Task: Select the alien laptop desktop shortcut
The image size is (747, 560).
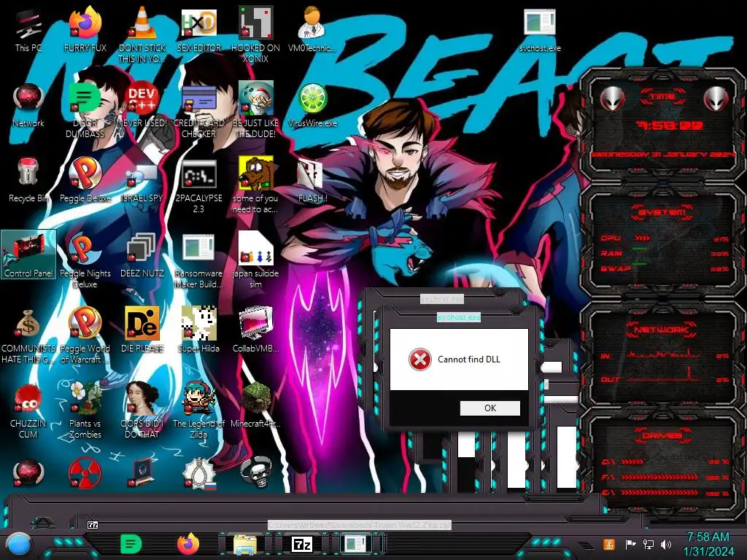Action: coord(142,472)
